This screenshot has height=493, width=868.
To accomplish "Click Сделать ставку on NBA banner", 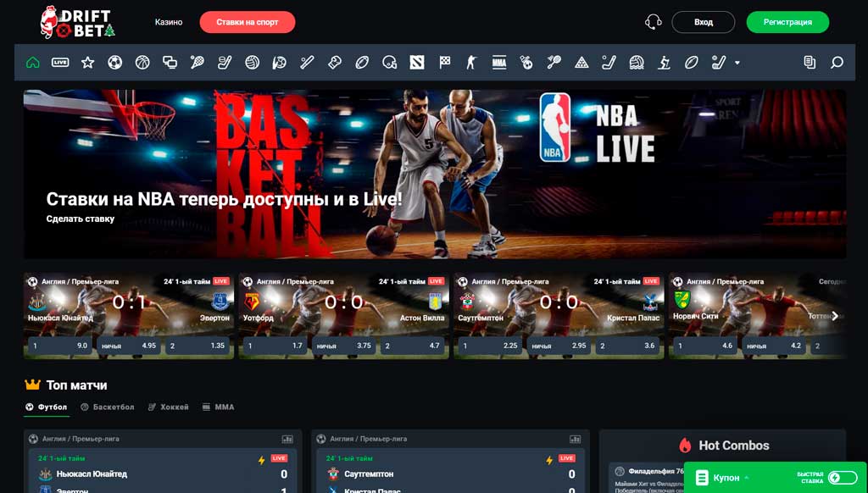I will tap(81, 219).
